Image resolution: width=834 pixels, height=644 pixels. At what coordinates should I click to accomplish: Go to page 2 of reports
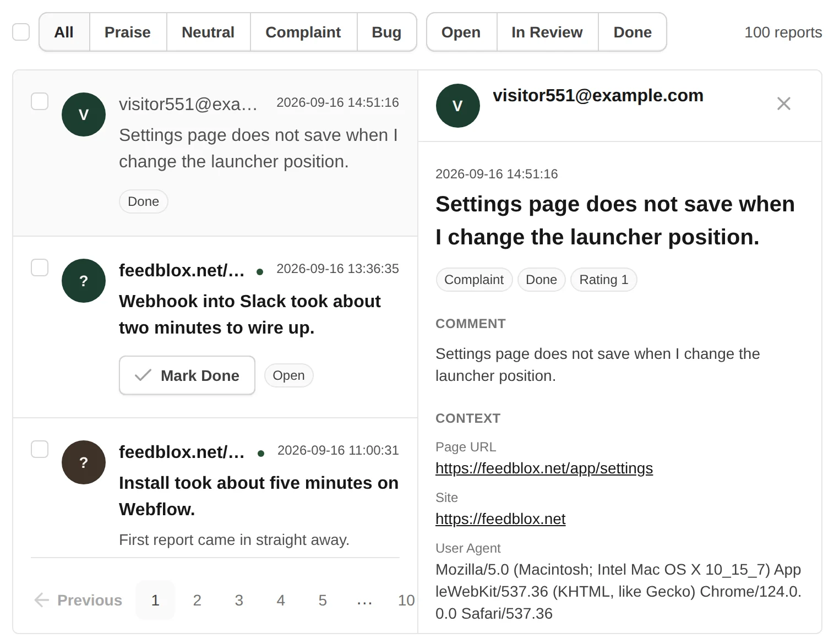point(197,600)
